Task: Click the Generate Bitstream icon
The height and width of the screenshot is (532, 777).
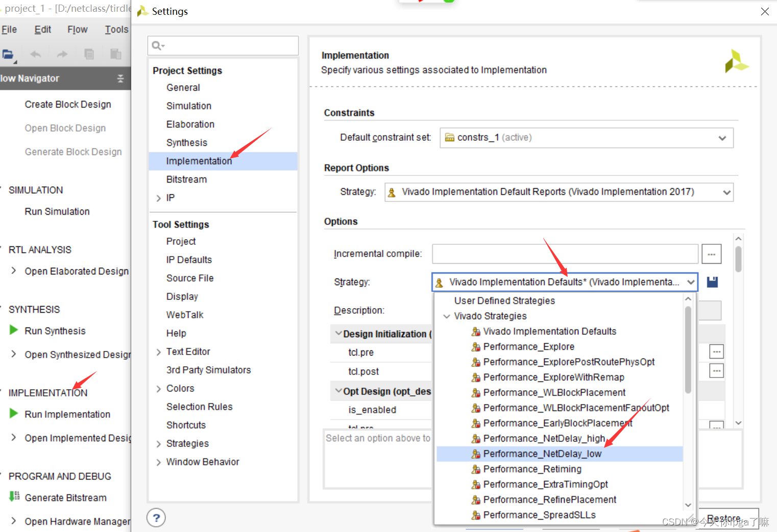Action: (x=14, y=496)
